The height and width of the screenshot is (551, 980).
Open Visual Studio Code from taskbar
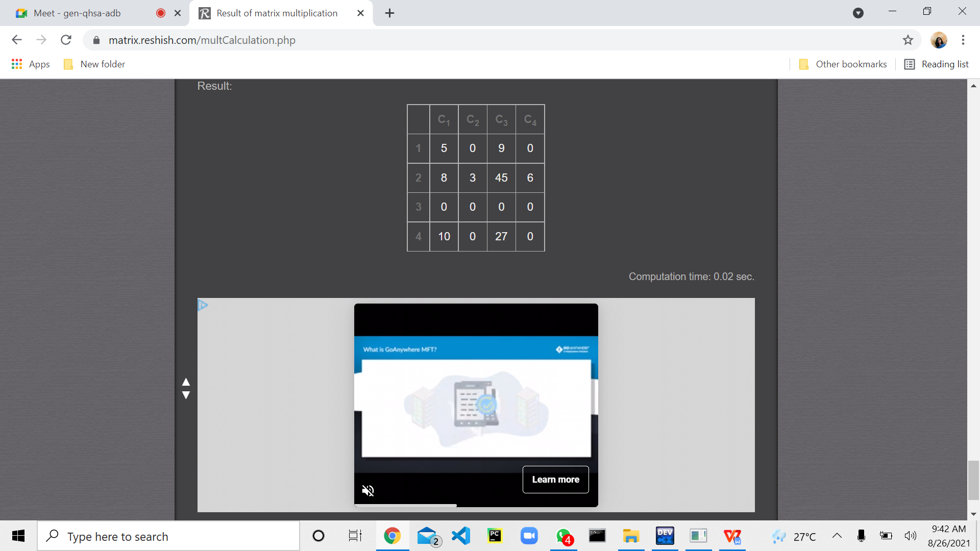tap(461, 536)
